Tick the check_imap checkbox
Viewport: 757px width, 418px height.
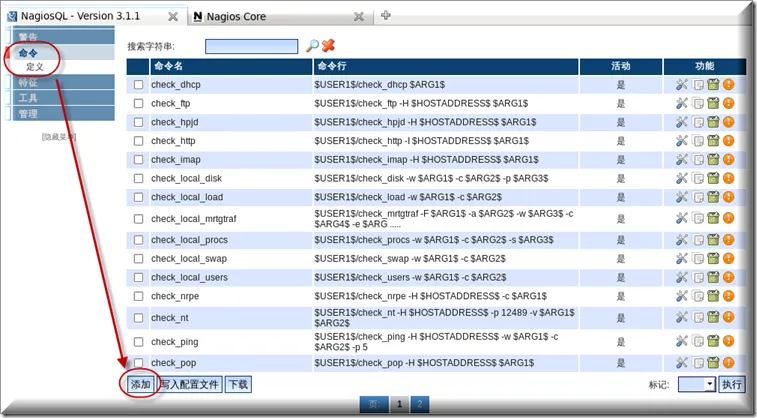pyautogui.click(x=139, y=160)
